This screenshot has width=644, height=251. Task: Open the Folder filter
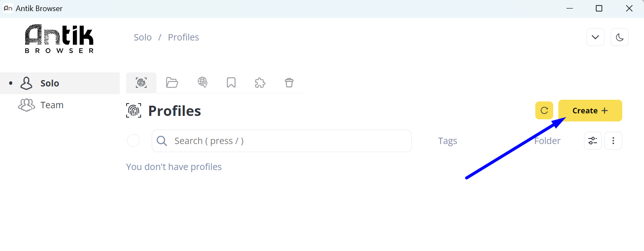pos(548,141)
